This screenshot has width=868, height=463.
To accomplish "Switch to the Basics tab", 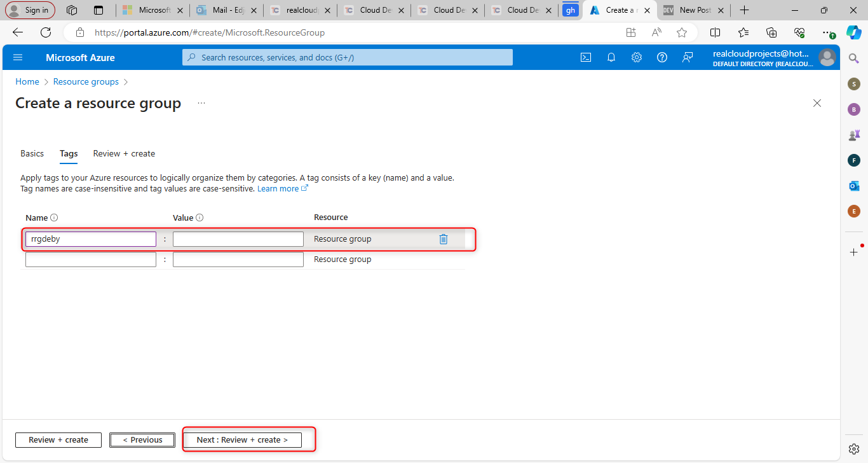I will pos(32,154).
